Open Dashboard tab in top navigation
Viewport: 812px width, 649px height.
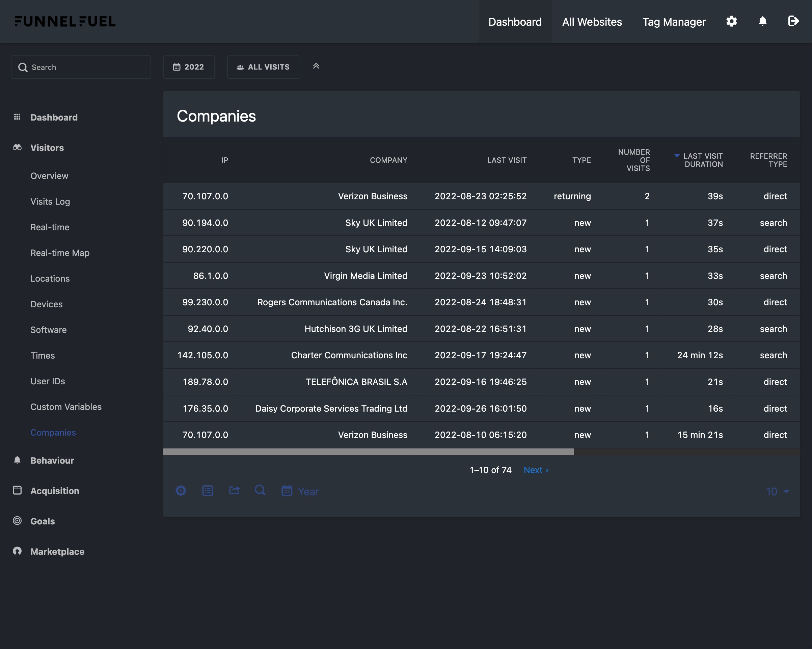[x=515, y=22]
